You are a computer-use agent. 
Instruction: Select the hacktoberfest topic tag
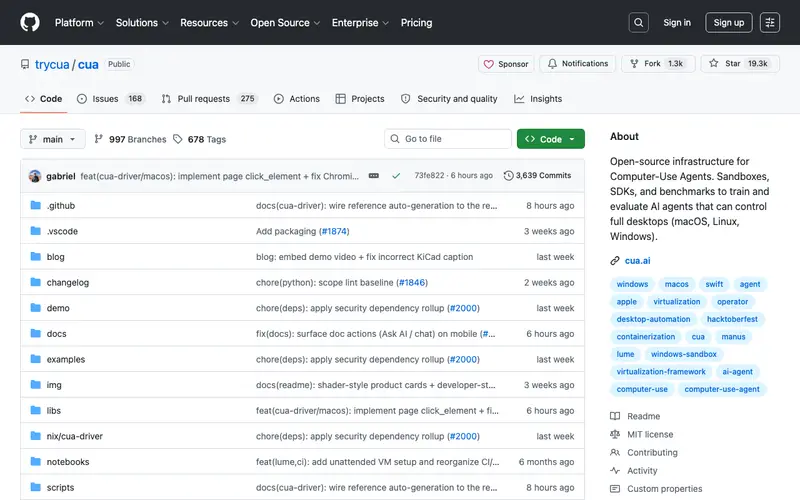(732, 319)
